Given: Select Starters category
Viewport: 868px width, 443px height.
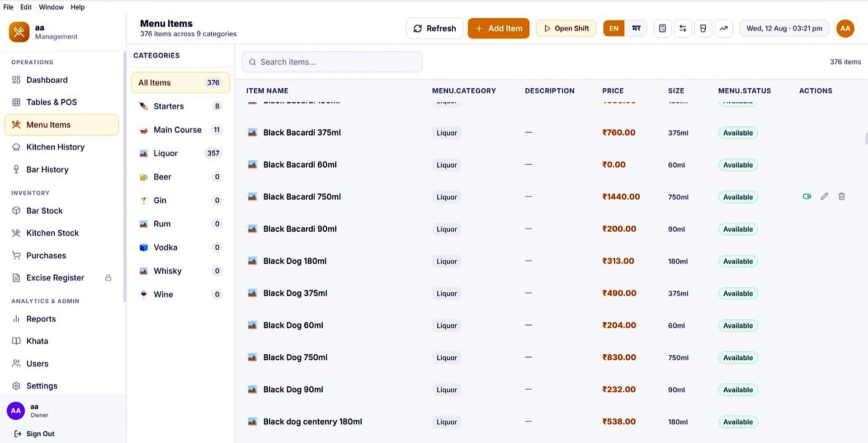Looking at the screenshot, I should 180,106.
